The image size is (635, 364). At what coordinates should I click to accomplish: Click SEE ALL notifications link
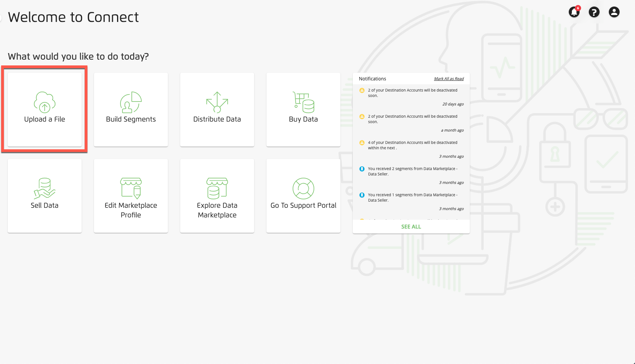[411, 227]
